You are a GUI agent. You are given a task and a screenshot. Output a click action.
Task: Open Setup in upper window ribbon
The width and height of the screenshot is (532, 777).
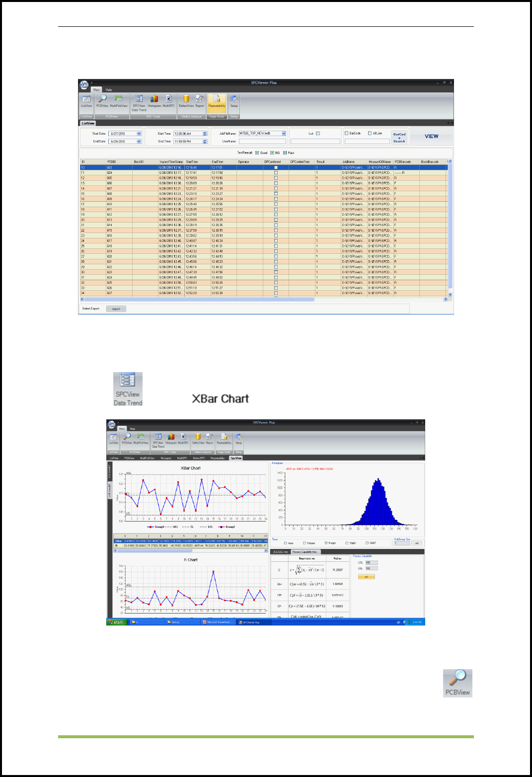pos(234,101)
